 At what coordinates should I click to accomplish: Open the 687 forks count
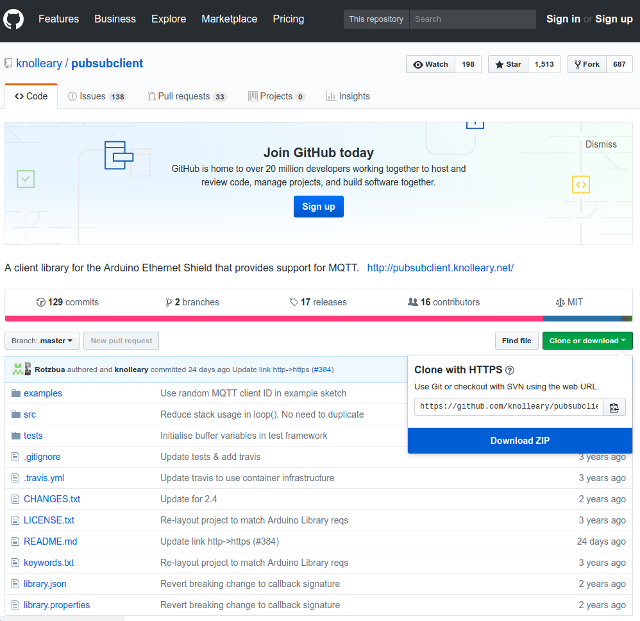(619, 64)
